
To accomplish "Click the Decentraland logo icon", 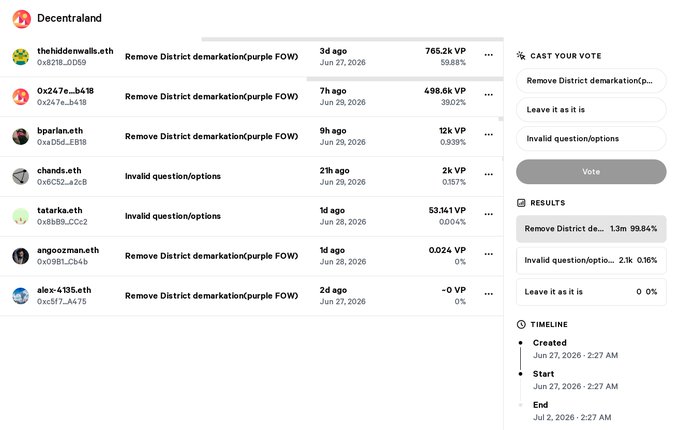I will click(x=21, y=19).
